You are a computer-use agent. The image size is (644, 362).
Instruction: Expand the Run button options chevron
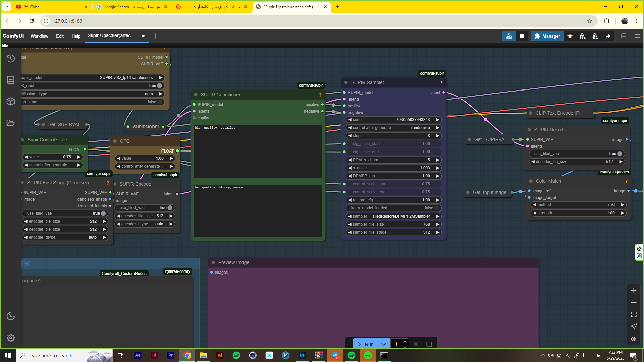tap(384, 344)
